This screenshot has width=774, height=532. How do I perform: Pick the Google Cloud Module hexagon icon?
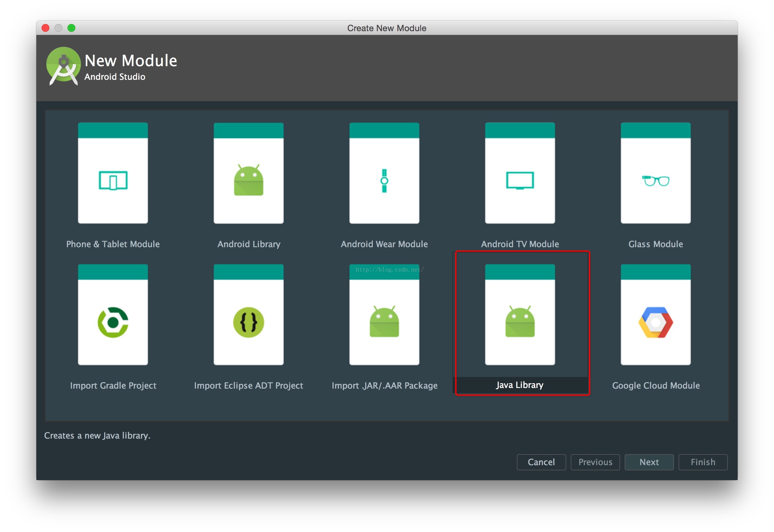(655, 322)
